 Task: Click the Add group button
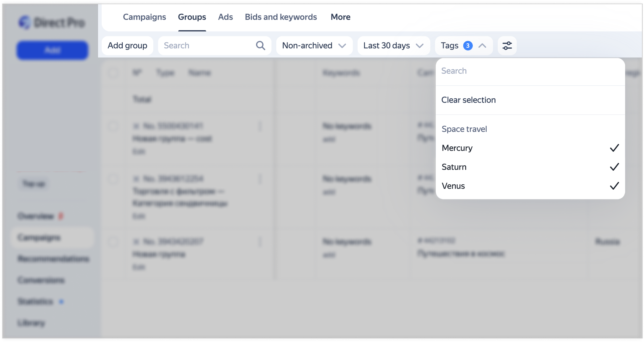pyautogui.click(x=127, y=46)
